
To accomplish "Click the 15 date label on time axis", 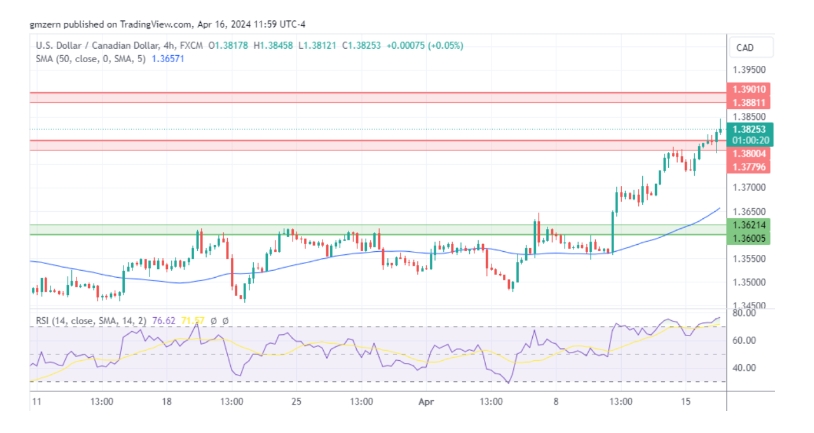I will click(x=685, y=402).
